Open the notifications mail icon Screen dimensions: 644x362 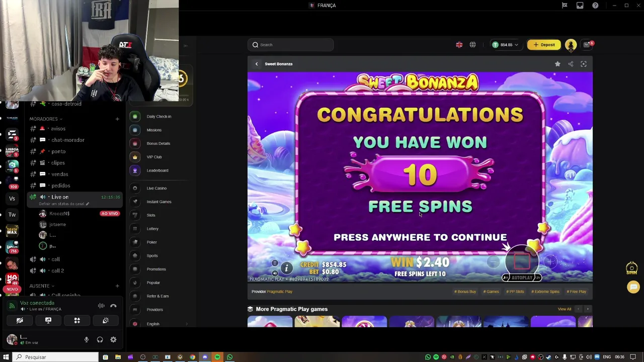click(x=587, y=45)
